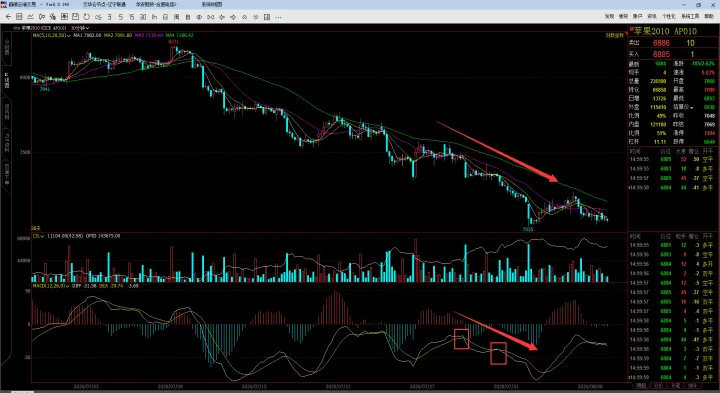Click the scroll-left arrow chart icon
This screenshot has height=393, width=720.
(x=222, y=17)
